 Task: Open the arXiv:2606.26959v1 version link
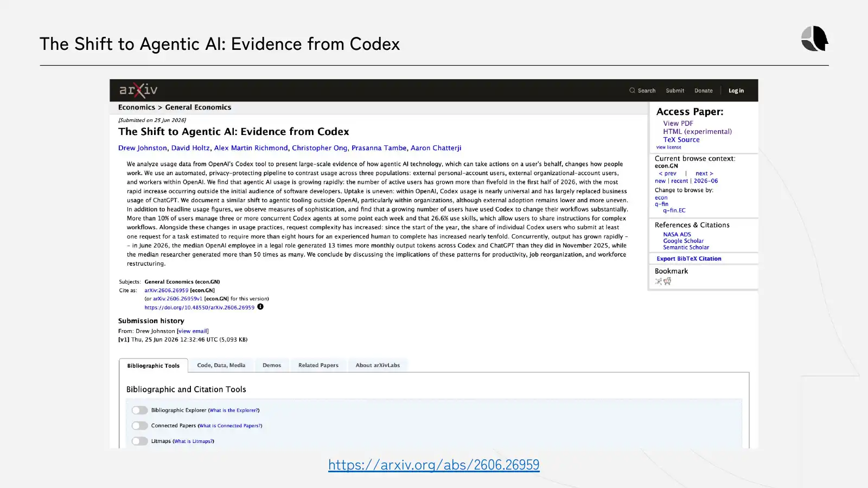[x=177, y=299]
